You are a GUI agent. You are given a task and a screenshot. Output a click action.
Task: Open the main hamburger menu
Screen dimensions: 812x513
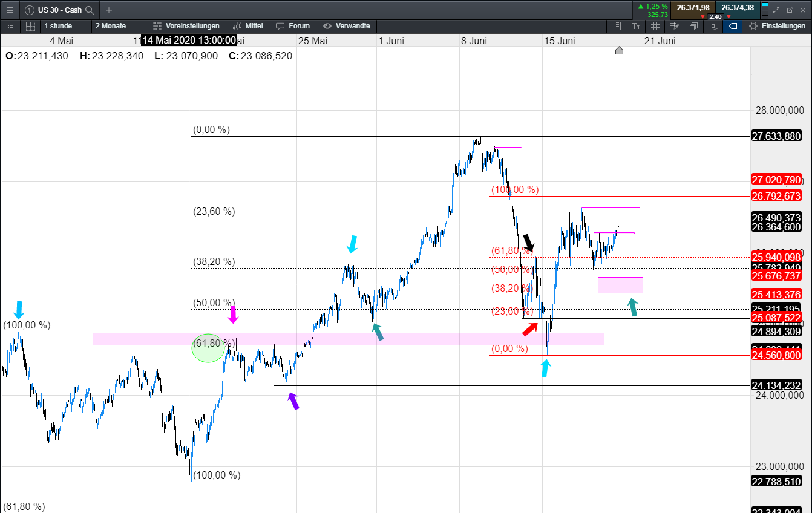[10, 10]
